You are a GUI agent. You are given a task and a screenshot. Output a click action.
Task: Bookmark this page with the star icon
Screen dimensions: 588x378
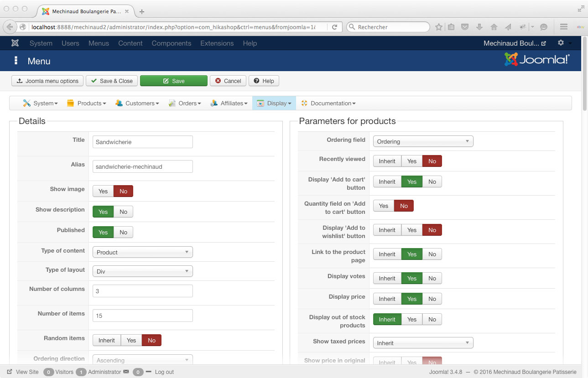438,27
